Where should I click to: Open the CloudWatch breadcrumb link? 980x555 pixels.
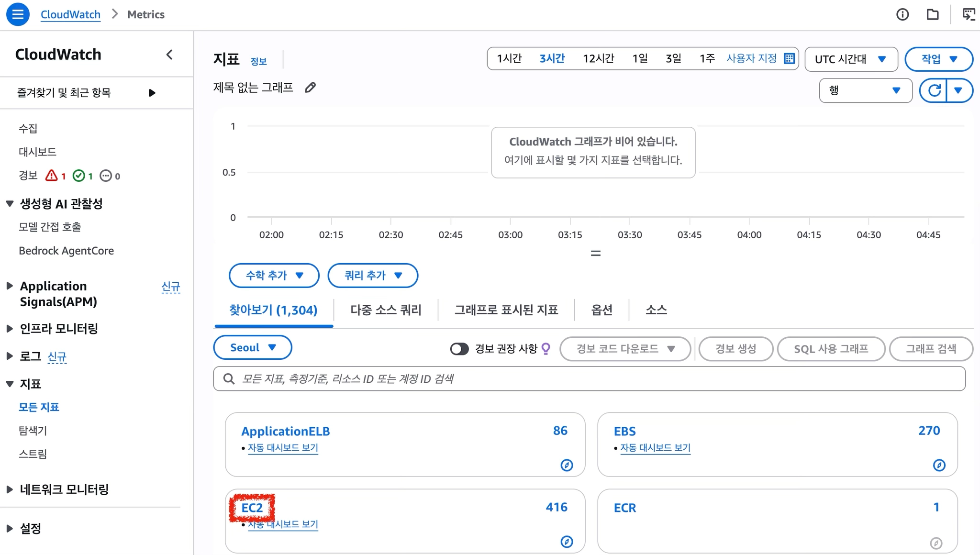(x=70, y=14)
